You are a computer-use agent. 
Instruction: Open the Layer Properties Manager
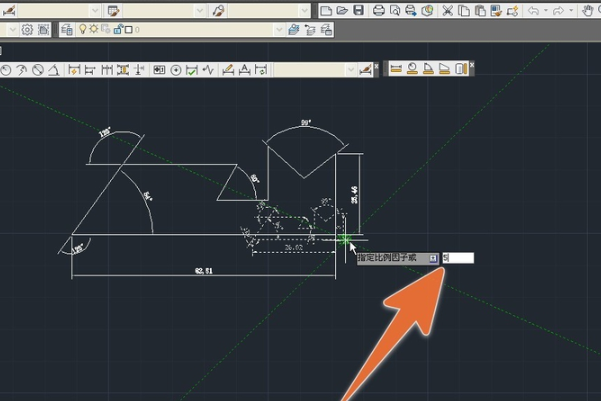(x=67, y=30)
